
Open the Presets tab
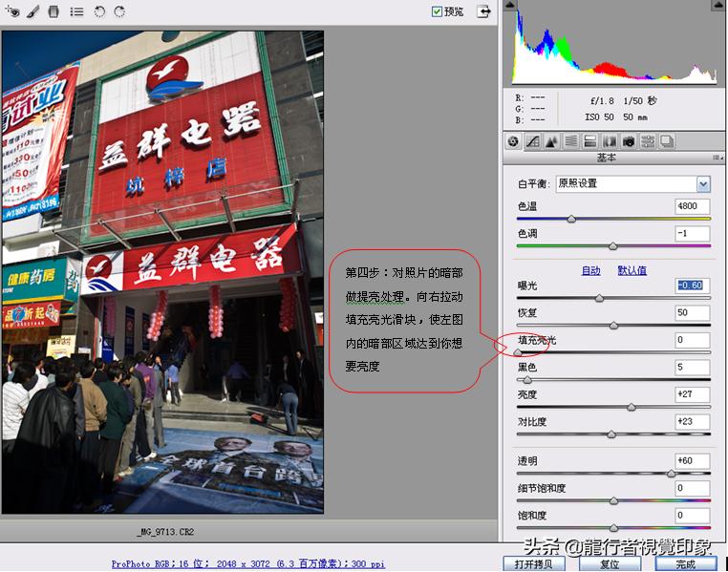click(648, 141)
